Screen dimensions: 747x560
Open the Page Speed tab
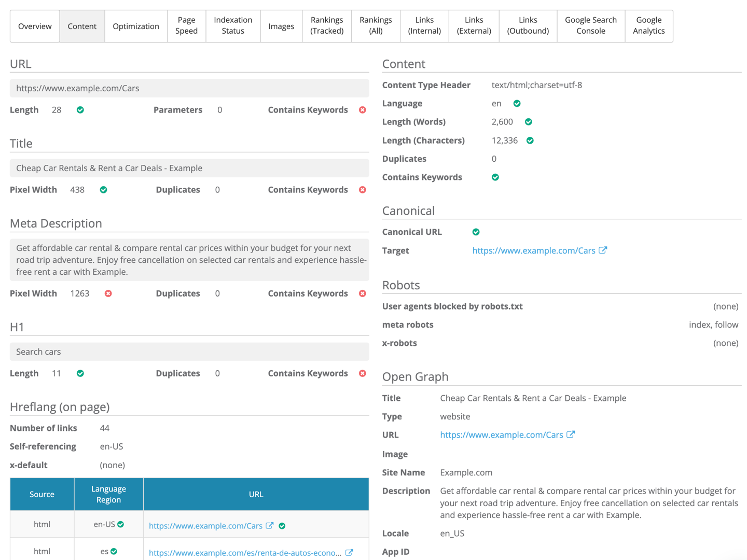[x=186, y=26]
